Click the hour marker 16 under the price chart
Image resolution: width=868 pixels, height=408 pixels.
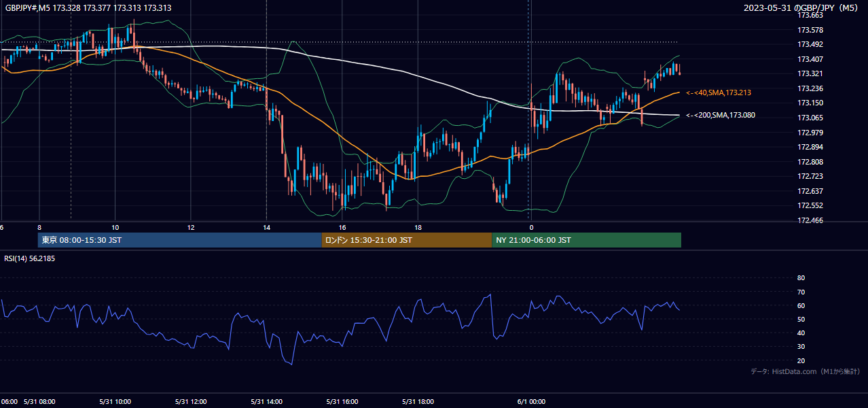pos(342,228)
